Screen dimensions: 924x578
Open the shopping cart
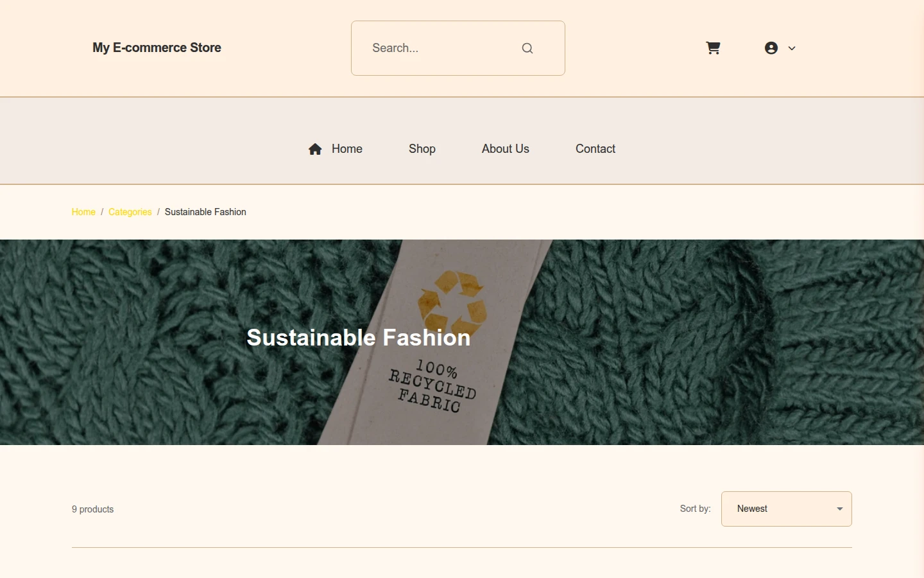point(713,48)
